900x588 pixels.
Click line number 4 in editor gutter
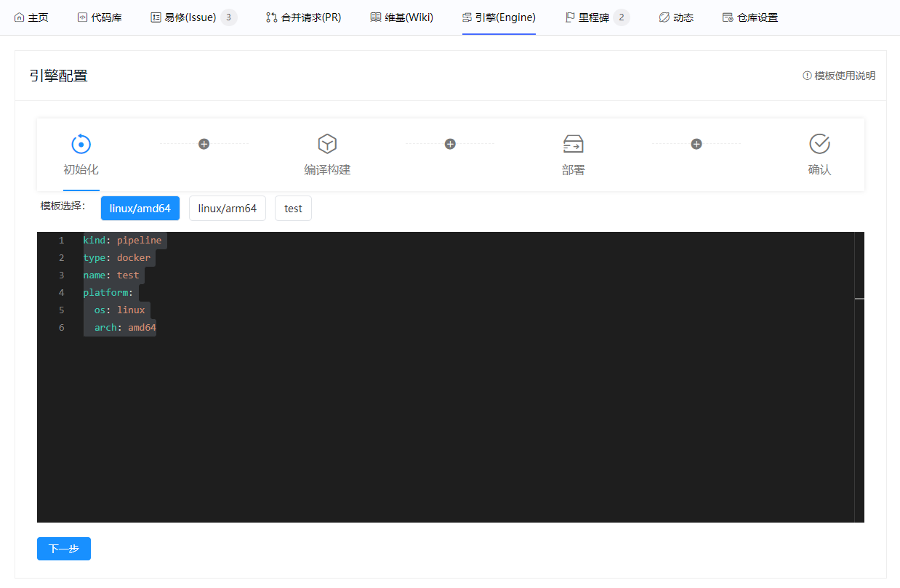tap(61, 293)
